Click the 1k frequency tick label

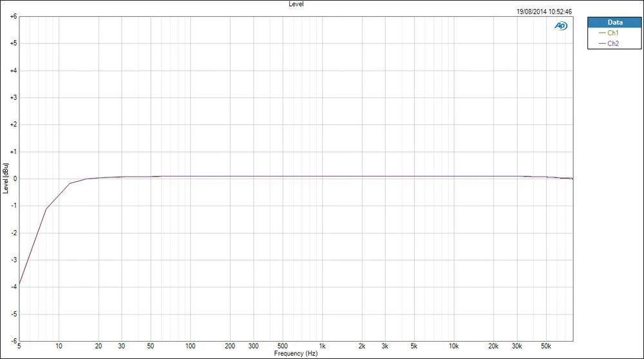tap(323, 346)
